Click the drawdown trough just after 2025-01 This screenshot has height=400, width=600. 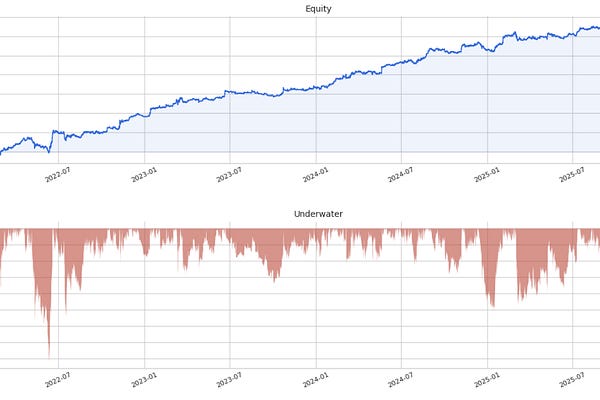(493, 302)
